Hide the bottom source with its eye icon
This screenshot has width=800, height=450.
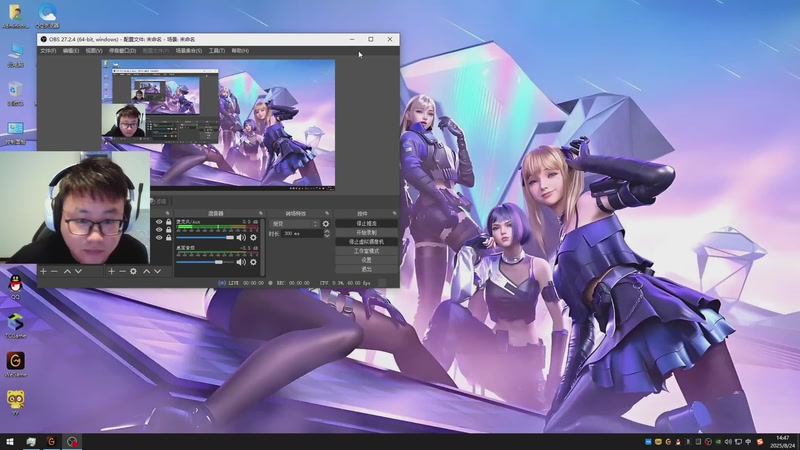[x=159, y=237]
